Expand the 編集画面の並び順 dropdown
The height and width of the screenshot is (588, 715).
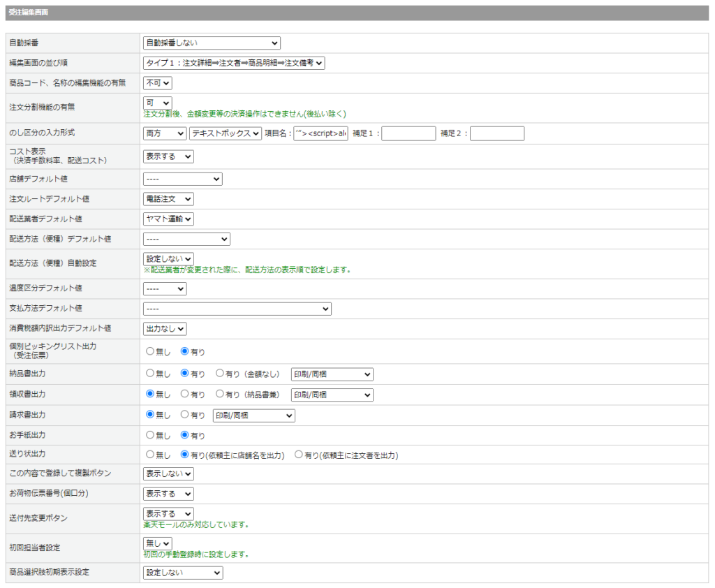234,64
